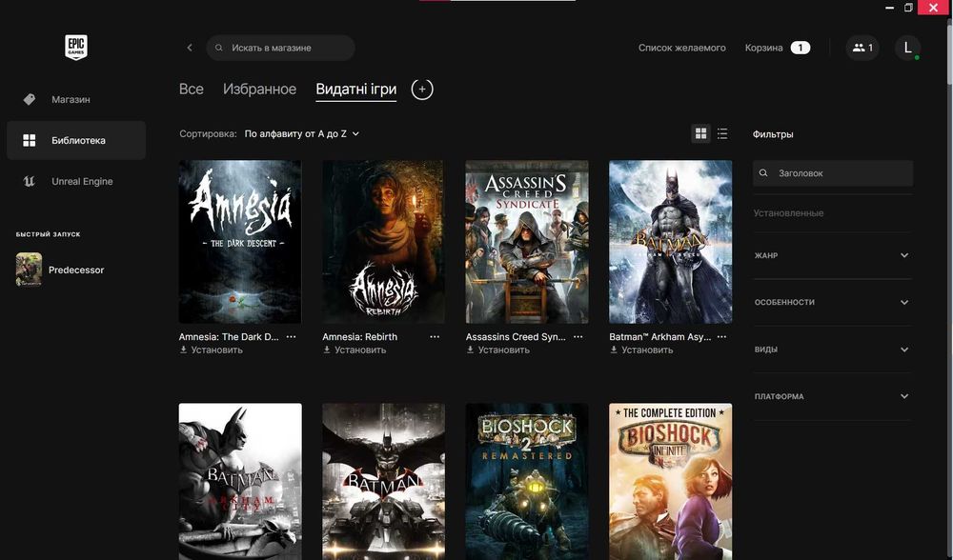Screen dimensions: 953x560
Task: Click the Library grid icon in sidebar
Action: [x=30, y=140]
